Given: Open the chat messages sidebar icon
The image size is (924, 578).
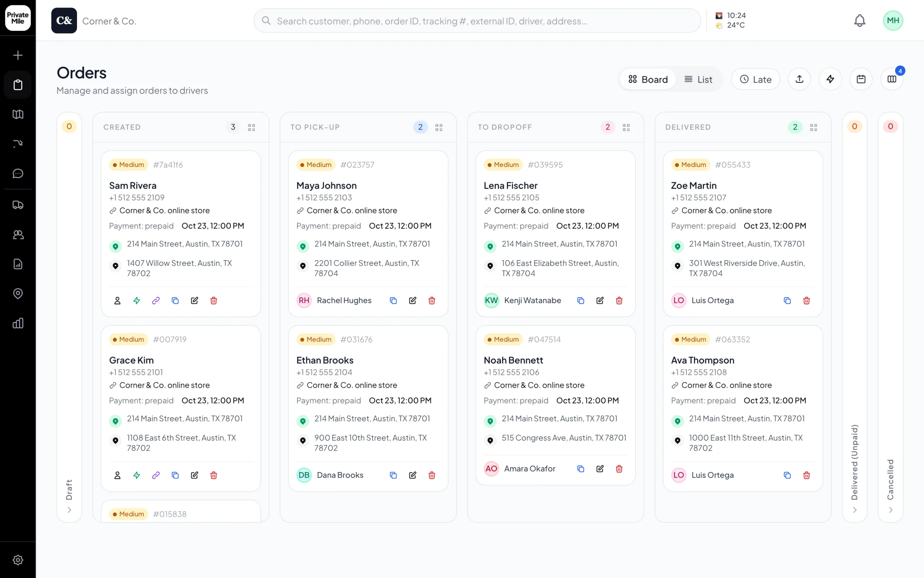Looking at the screenshot, I should pos(18,173).
